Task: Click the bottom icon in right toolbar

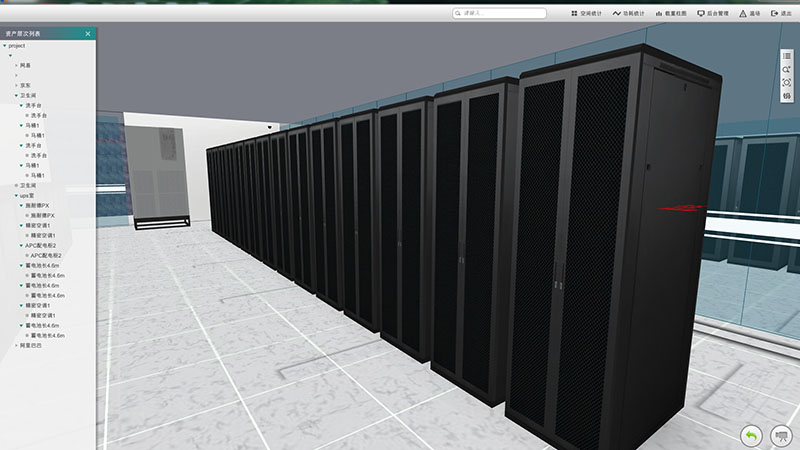Action: [787, 95]
